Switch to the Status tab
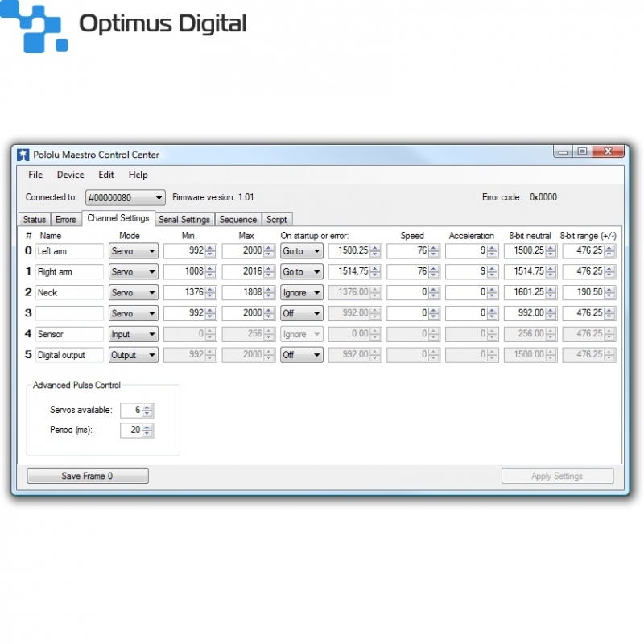 click(x=35, y=219)
